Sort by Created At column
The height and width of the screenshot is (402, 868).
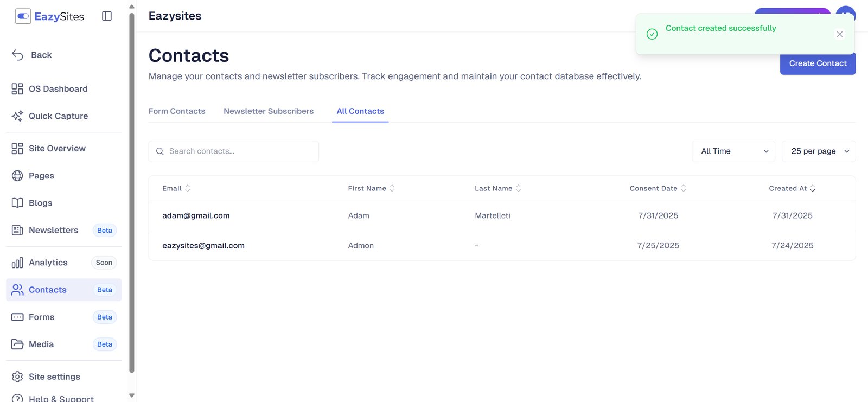pyautogui.click(x=792, y=188)
